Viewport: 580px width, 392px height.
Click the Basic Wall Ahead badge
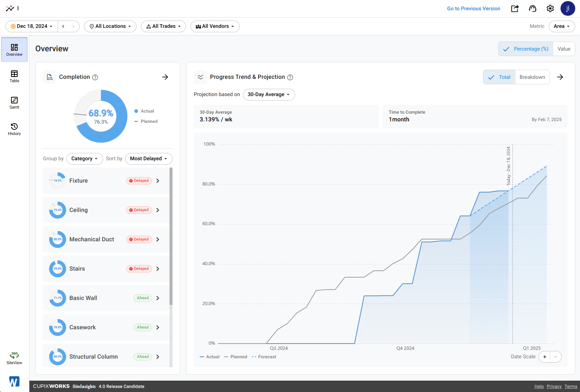click(143, 298)
